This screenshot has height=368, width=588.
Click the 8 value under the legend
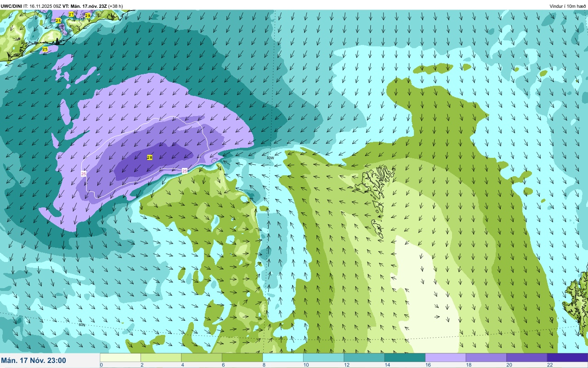coord(264,365)
